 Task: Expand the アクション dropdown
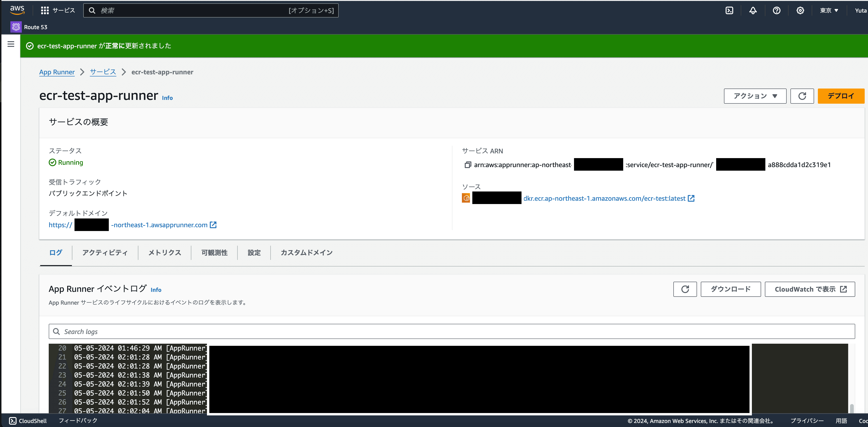(x=755, y=96)
